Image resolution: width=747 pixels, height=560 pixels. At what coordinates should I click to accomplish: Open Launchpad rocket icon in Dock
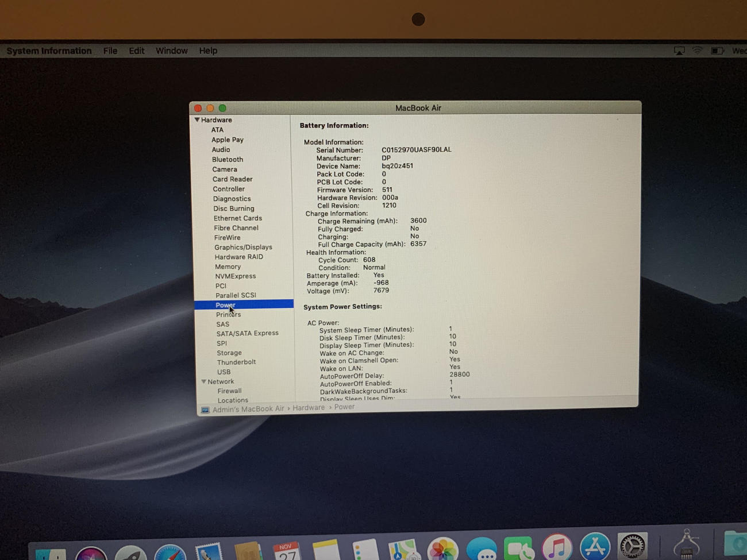pyautogui.click(x=130, y=553)
